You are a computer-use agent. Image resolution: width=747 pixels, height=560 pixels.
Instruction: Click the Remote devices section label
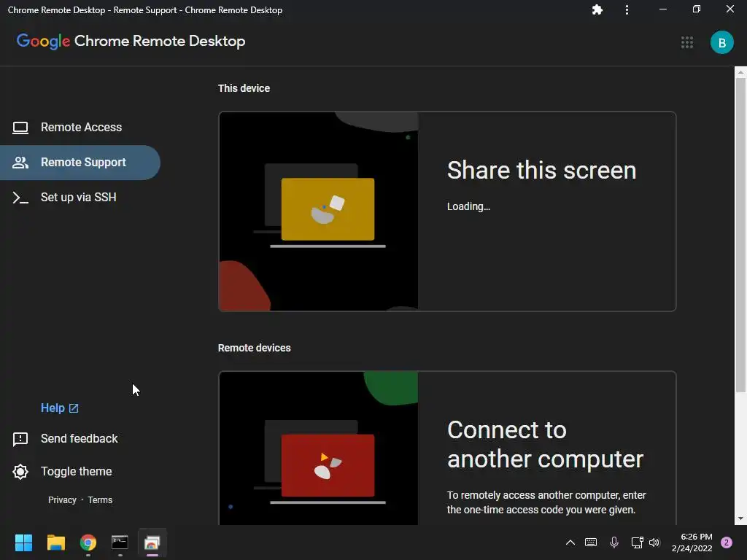click(255, 348)
